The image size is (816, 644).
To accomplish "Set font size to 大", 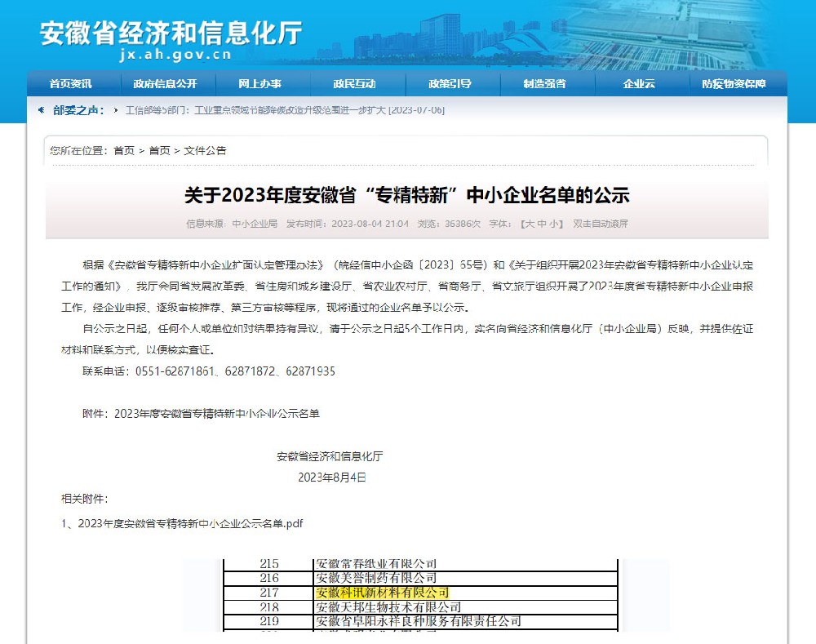I will tap(530, 224).
